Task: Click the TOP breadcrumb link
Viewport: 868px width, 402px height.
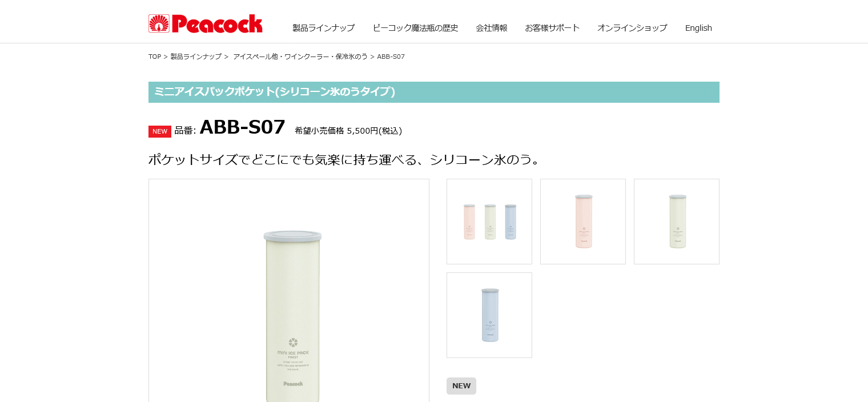Action: 155,57
